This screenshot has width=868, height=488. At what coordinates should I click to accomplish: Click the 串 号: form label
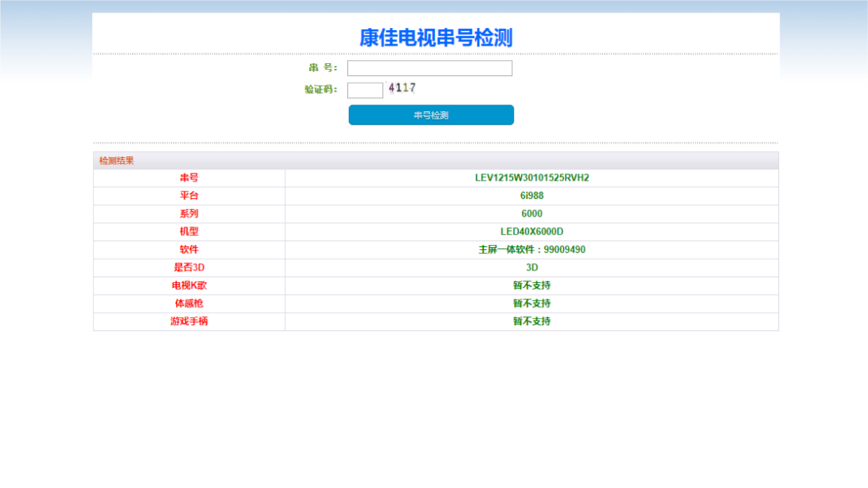pyautogui.click(x=323, y=67)
